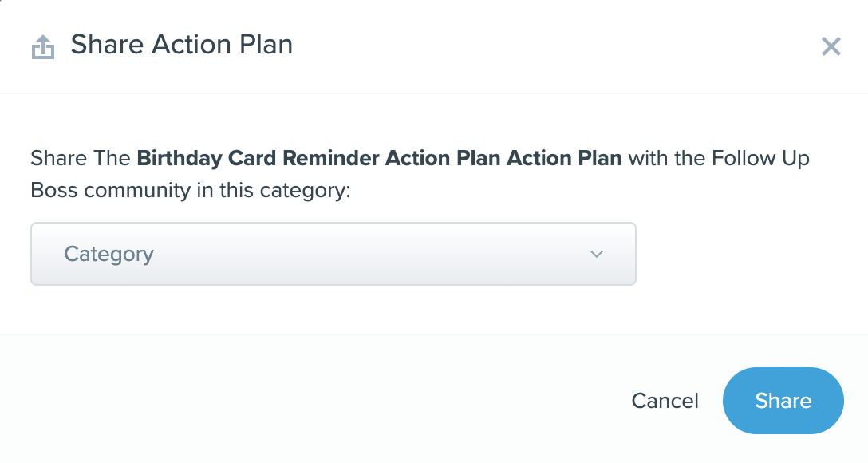The height and width of the screenshot is (463, 868).
Task: Dismiss the dialog using the X icon
Action: coord(831,46)
